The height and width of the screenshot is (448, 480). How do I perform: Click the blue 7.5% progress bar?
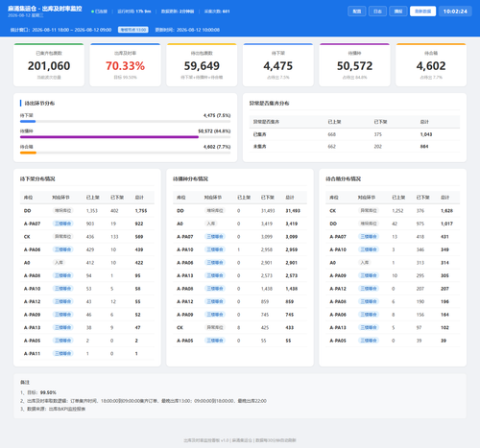tap(28, 122)
